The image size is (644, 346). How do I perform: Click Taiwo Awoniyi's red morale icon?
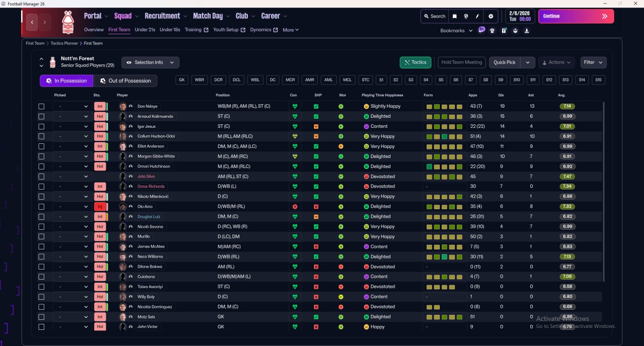pos(341,287)
